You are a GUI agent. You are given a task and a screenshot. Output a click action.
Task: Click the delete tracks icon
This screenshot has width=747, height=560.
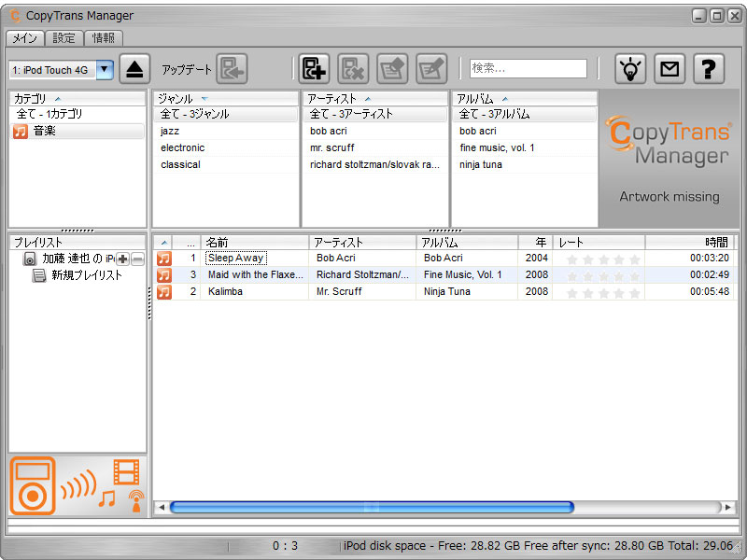351,67
